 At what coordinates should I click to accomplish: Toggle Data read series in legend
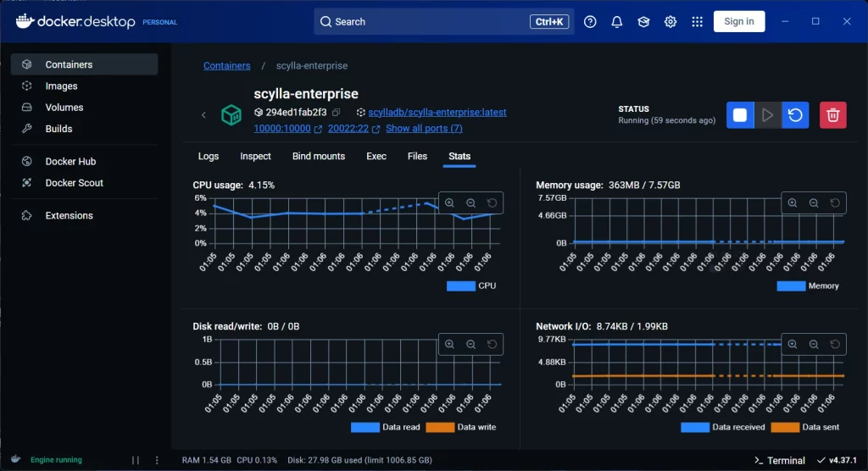(x=386, y=427)
